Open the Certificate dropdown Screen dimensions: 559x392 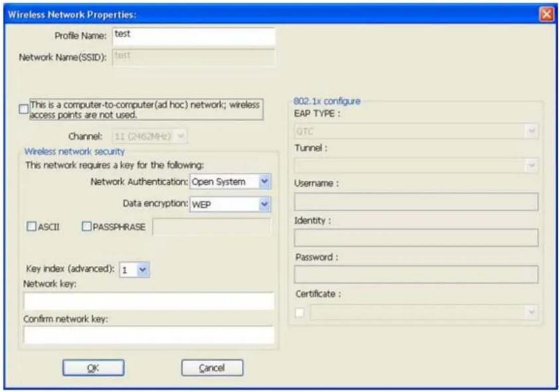(x=424, y=313)
